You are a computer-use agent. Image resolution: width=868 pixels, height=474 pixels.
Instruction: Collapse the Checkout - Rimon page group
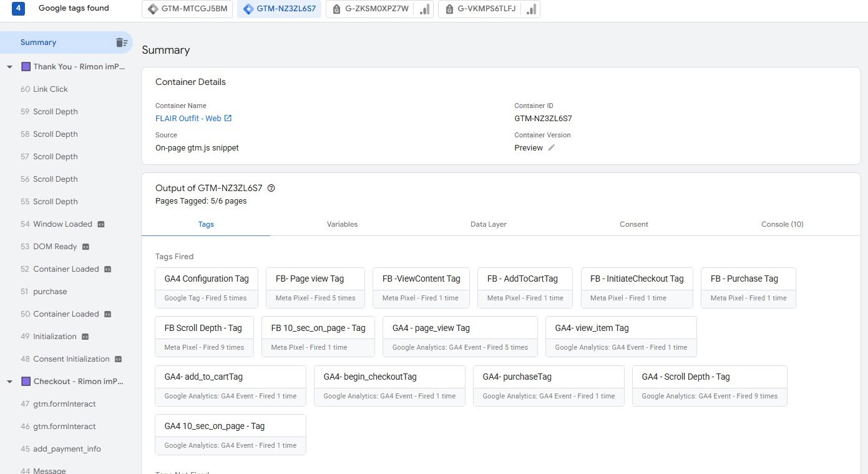pyautogui.click(x=9, y=382)
